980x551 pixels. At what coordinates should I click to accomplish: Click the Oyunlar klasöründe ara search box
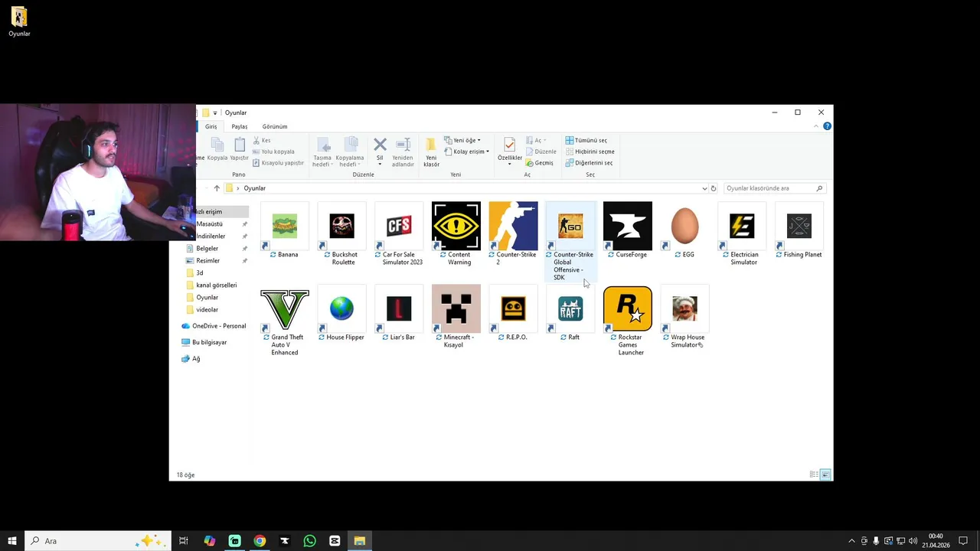(x=774, y=188)
